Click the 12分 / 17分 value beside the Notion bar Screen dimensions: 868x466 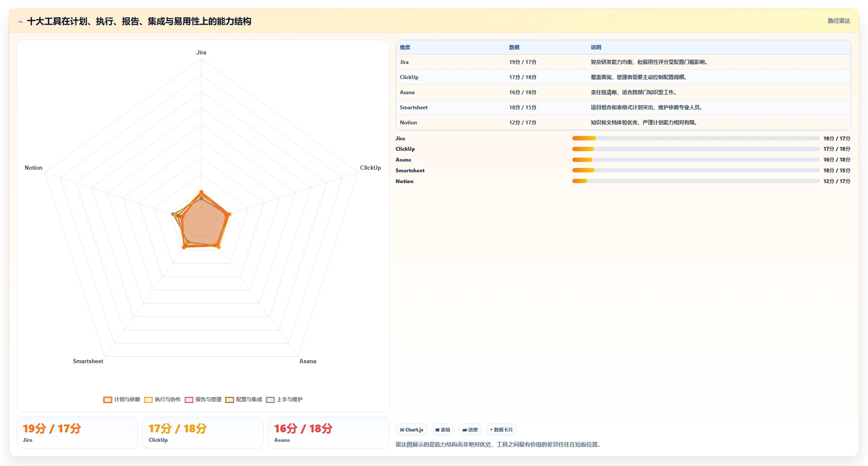click(x=836, y=181)
